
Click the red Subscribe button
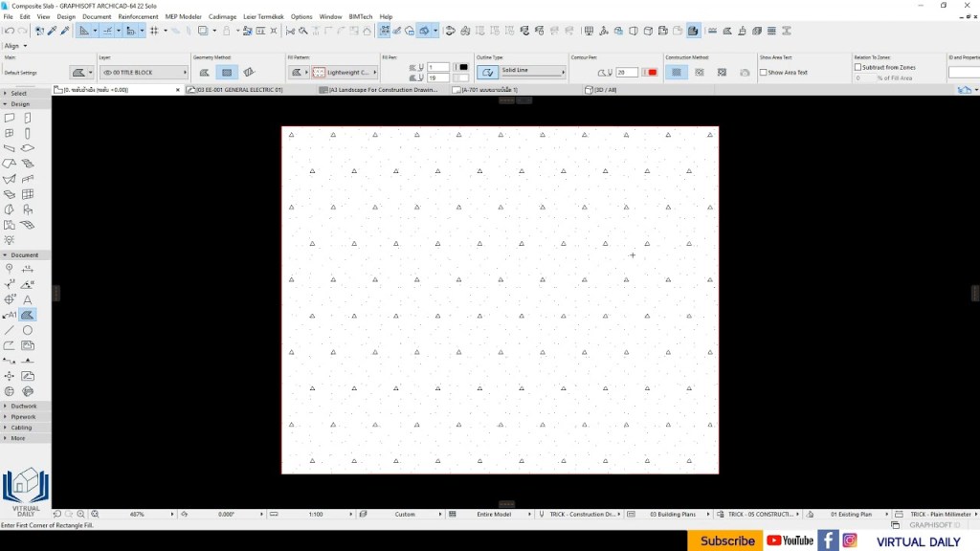[724, 540]
